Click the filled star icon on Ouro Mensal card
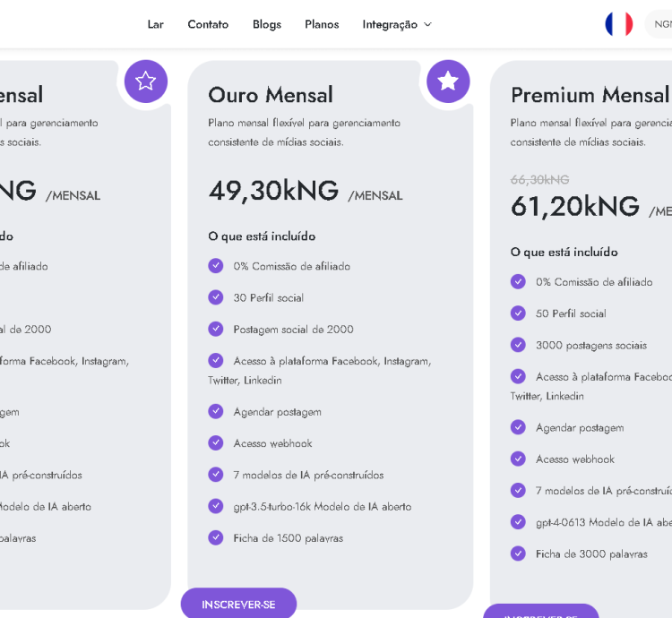The height and width of the screenshot is (618, 672). point(448,81)
